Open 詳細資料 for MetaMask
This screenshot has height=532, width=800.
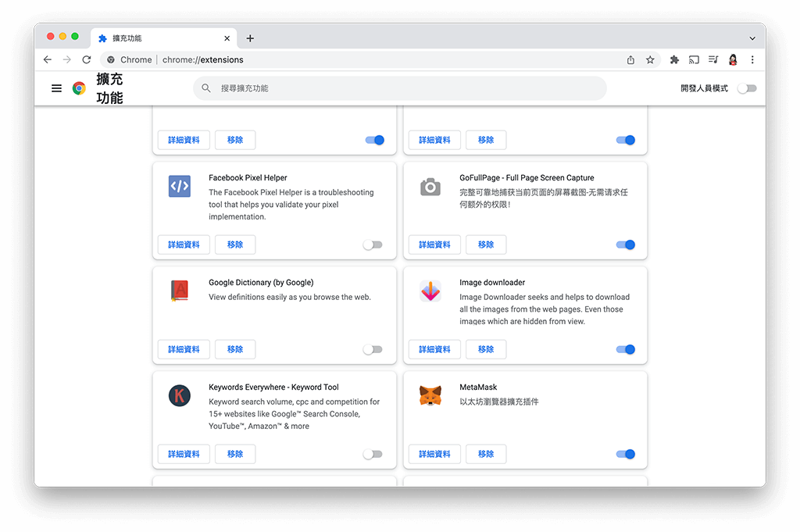click(434, 454)
